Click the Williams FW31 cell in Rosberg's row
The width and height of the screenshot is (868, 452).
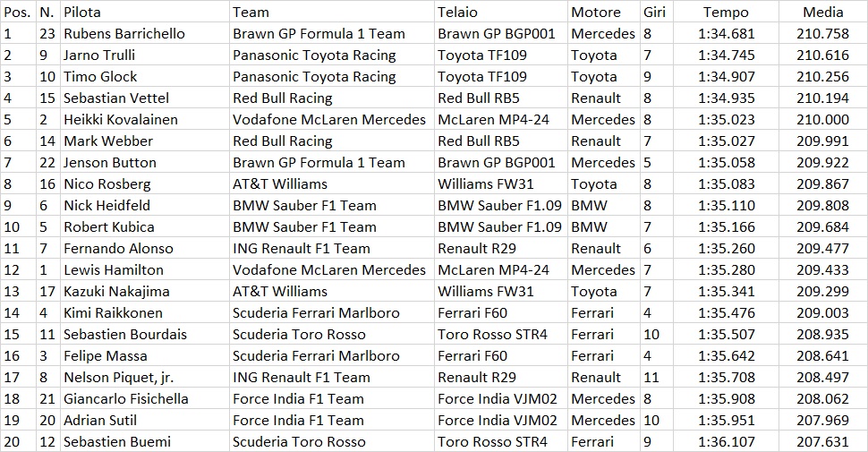[x=501, y=183]
